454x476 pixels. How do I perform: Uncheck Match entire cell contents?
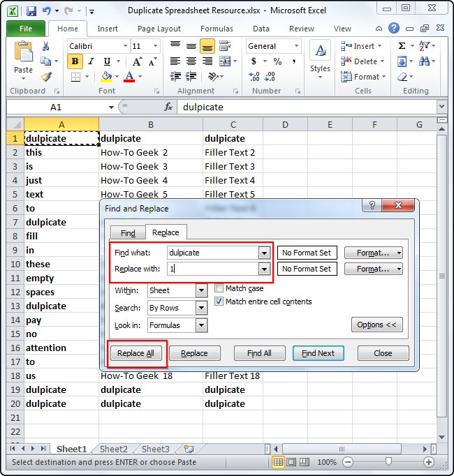pyautogui.click(x=219, y=301)
